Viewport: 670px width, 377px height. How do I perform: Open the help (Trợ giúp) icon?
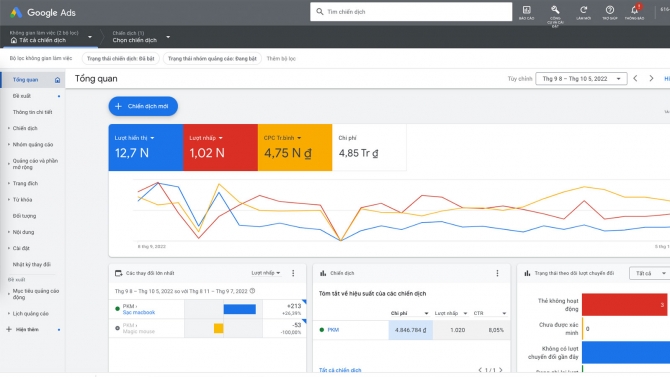tap(610, 9)
